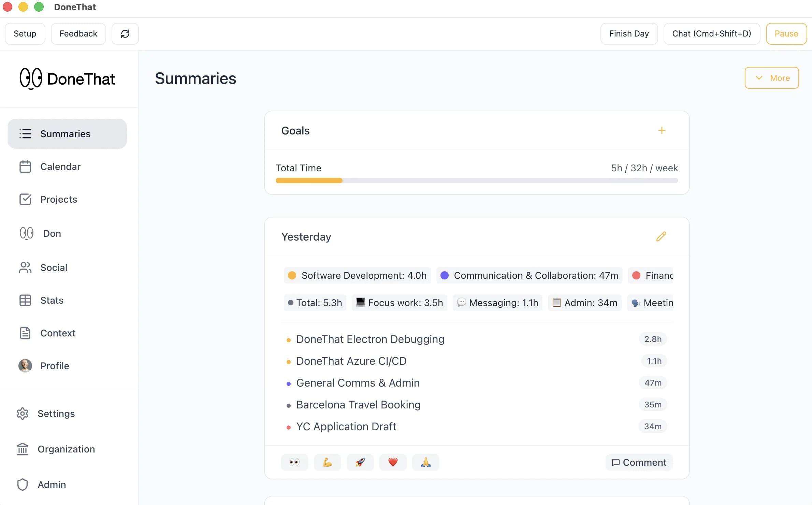This screenshot has height=505, width=812.
Task: React with the rocket emoji
Action: 360,462
